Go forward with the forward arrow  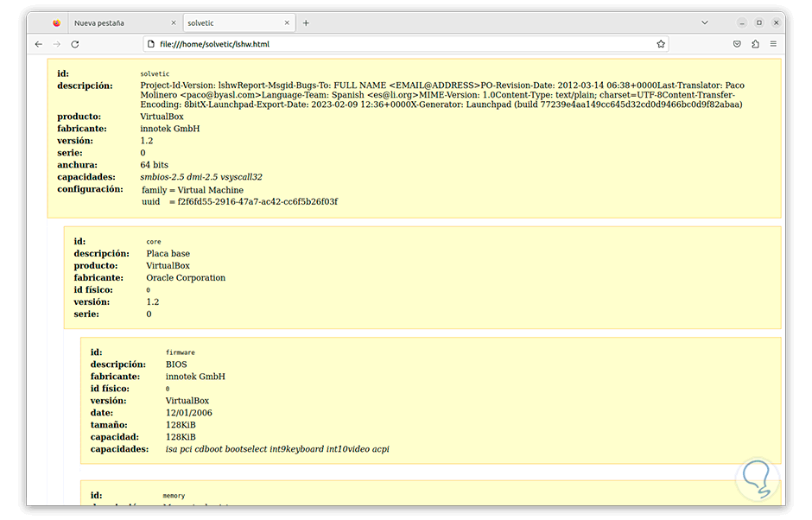(x=57, y=44)
